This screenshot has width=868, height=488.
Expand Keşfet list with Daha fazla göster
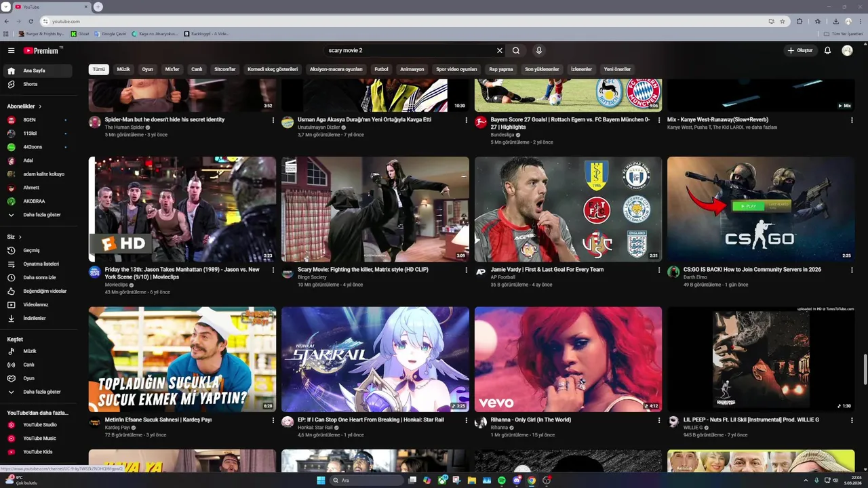[39, 392]
